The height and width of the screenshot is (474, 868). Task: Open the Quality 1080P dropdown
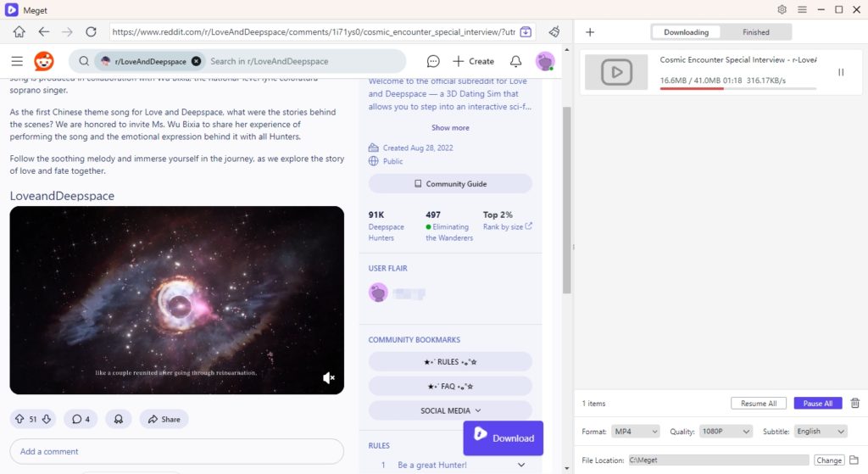point(726,432)
